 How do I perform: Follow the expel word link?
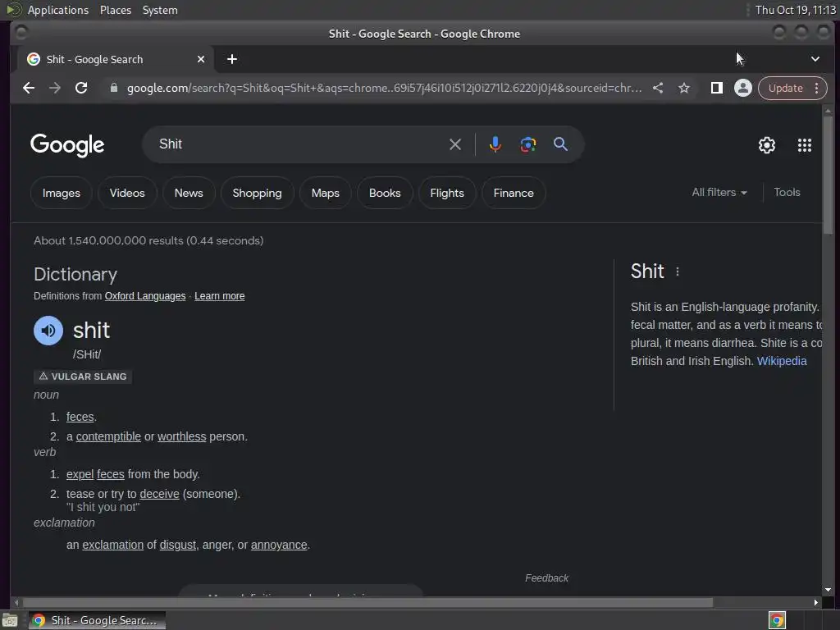[80, 474]
